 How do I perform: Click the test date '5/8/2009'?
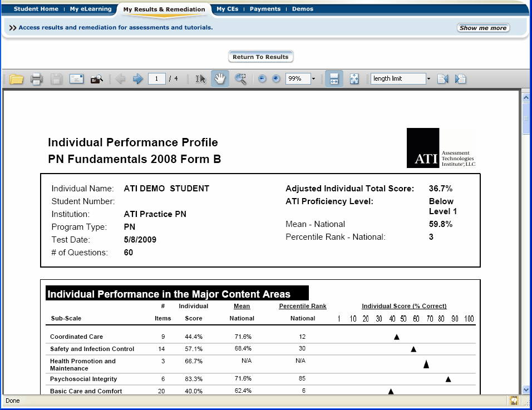click(140, 240)
